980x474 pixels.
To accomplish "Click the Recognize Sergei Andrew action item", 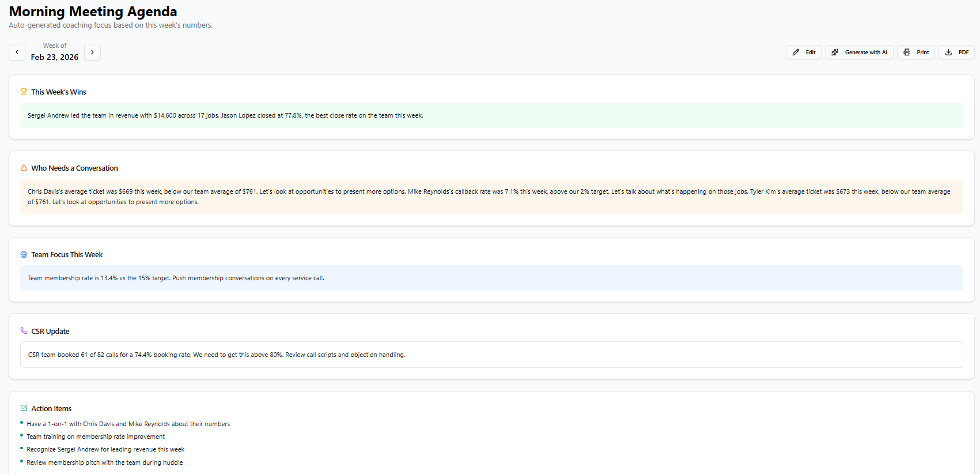I will click(105, 449).
